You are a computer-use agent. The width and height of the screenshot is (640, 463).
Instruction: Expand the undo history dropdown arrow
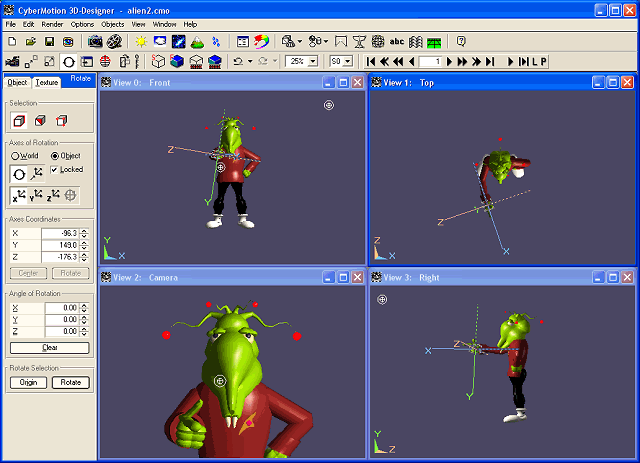(x=250, y=62)
